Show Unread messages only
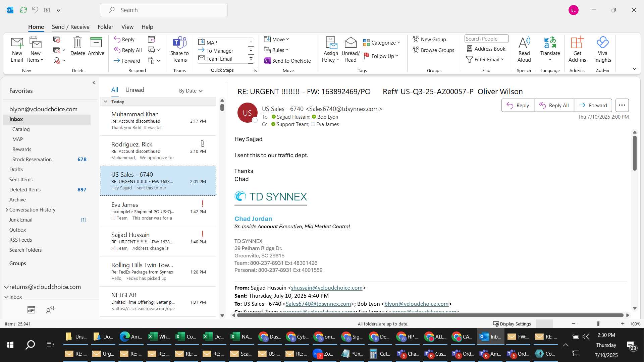The height and width of the screenshot is (362, 644). pos(135,90)
